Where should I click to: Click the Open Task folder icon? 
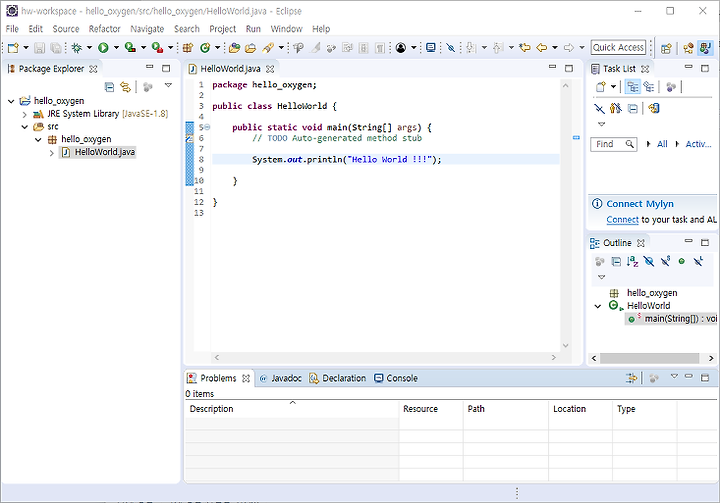(251, 47)
